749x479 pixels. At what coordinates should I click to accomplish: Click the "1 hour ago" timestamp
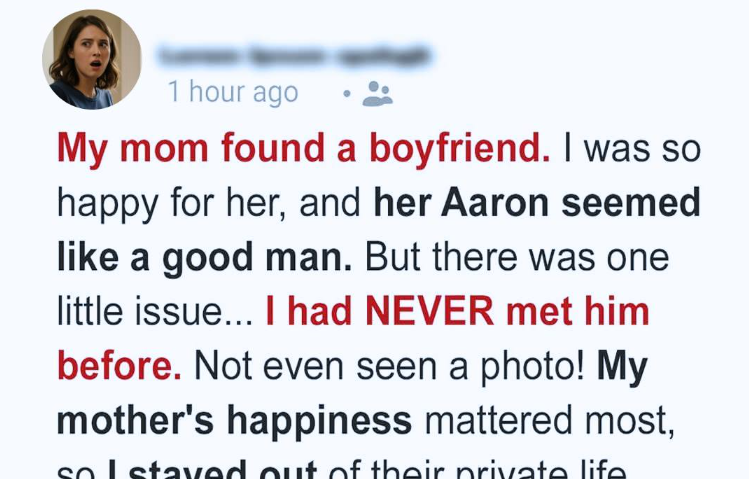pos(233,92)
